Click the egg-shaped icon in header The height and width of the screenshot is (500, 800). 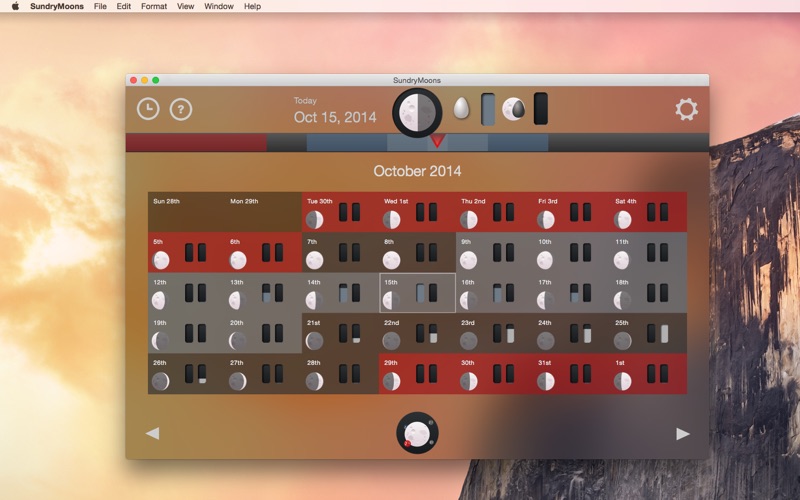tap(461, 109)
